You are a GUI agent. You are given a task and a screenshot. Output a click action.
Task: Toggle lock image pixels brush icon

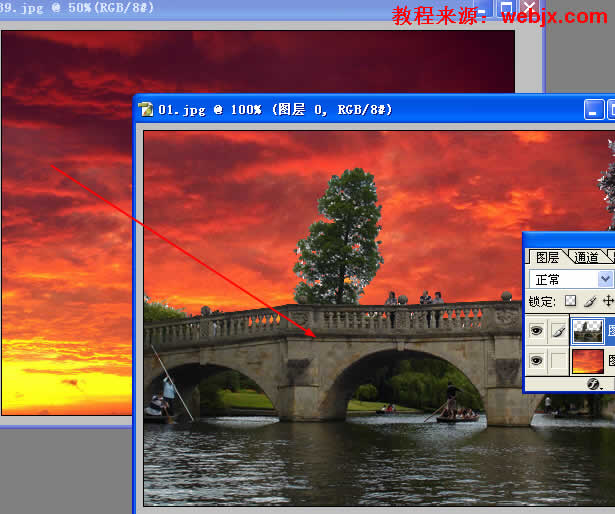[x=590, y=301]
